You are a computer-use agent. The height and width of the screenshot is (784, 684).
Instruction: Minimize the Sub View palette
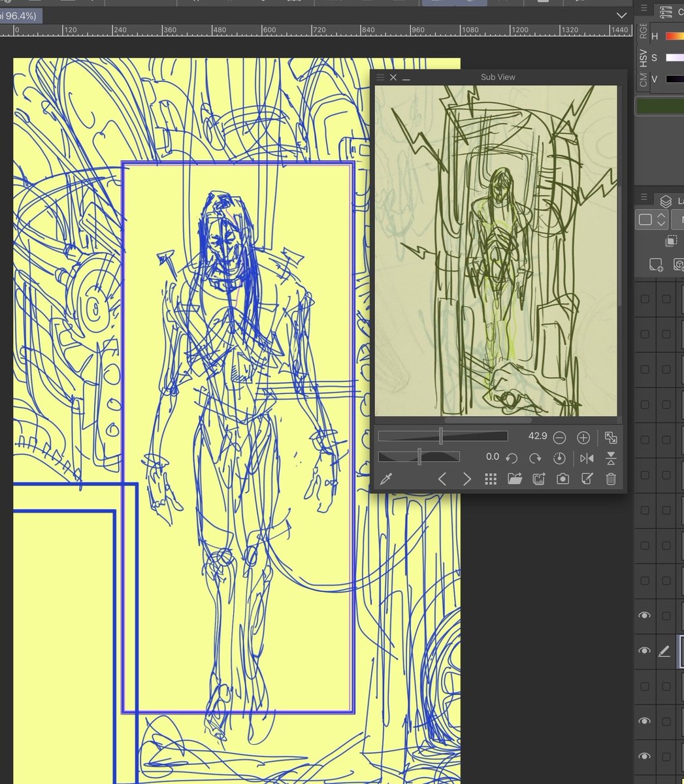click(x=406, y=78)
